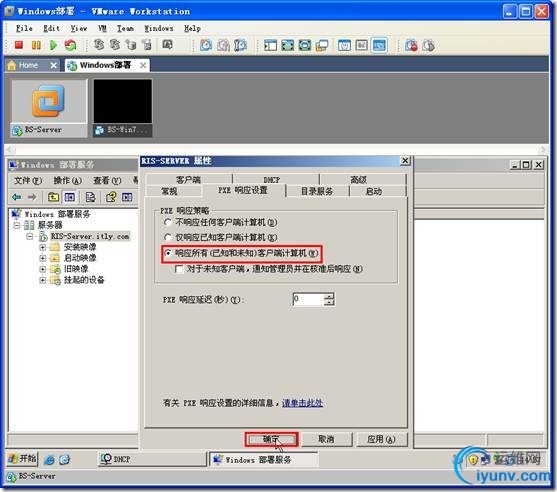Switch to the 常规 tab

coord(169,191)
